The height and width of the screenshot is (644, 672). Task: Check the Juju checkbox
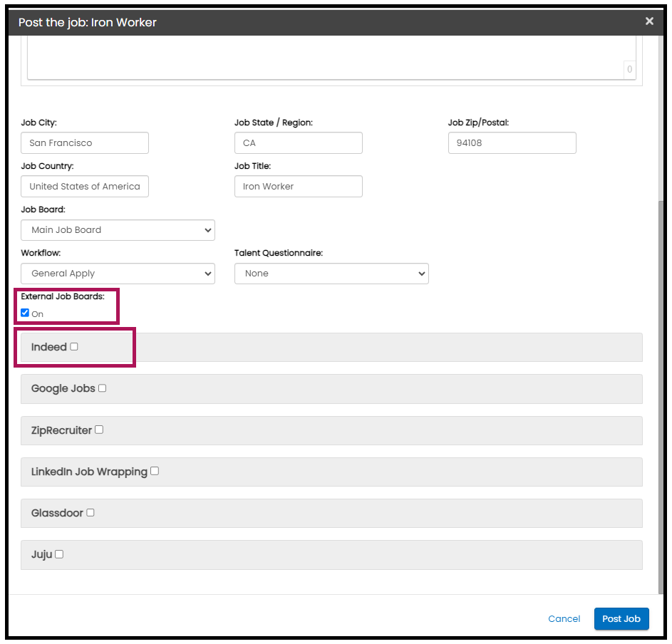tap(60, 554)
